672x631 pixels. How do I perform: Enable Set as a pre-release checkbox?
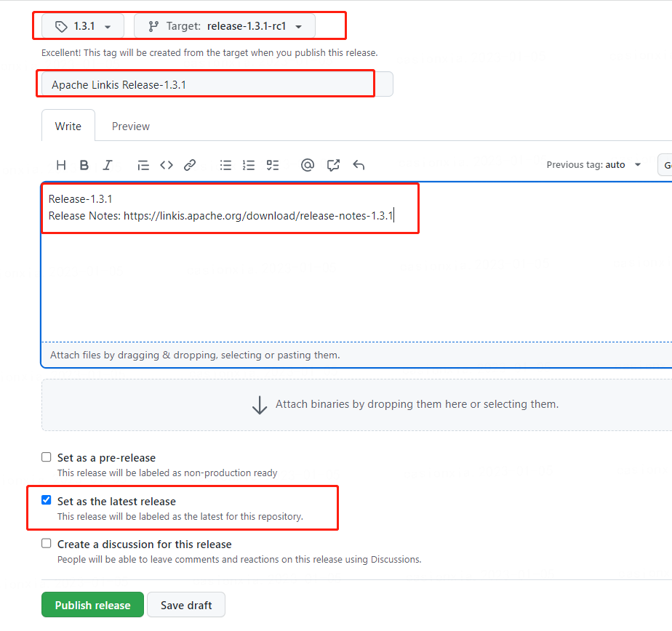pos(47,457)
